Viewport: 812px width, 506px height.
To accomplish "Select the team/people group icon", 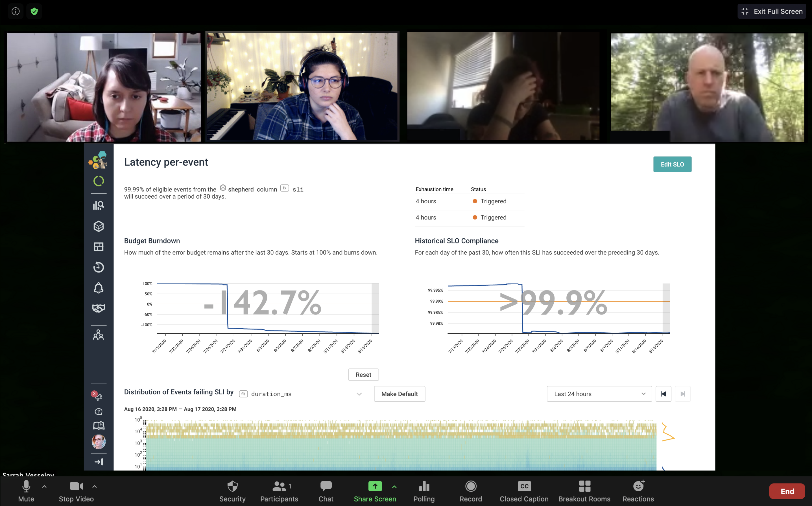I will pos(98,335).
